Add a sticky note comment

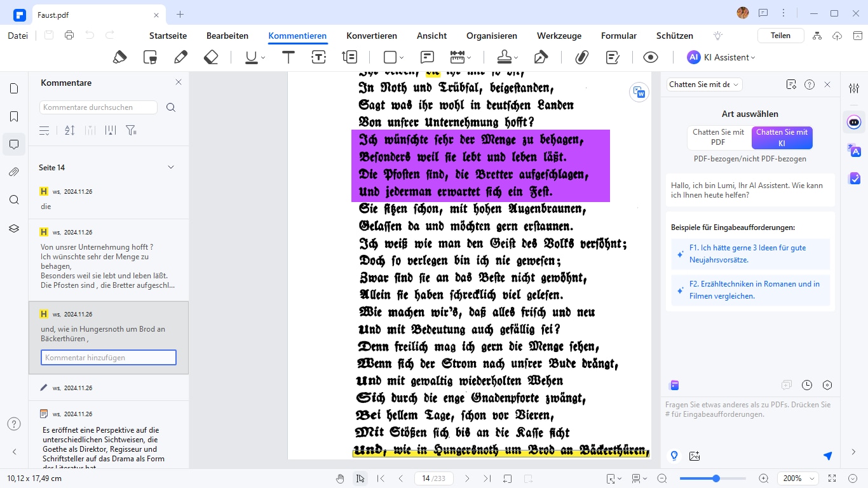(x=427, y=57)
